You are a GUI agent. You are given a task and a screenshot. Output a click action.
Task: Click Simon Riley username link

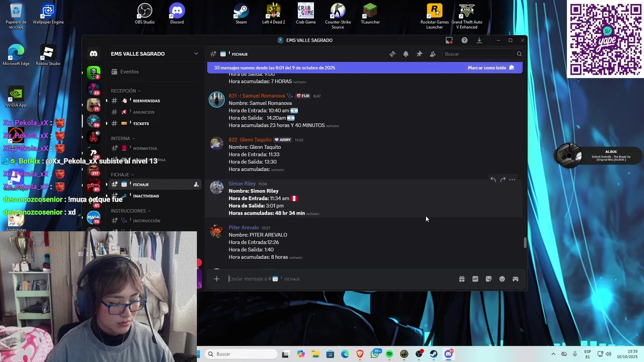(242, 184)
